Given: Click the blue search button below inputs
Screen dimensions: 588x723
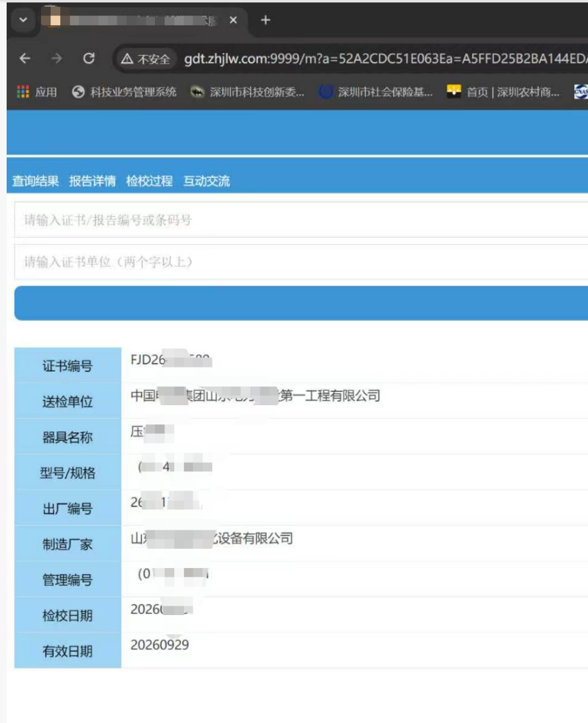Looking at the screenshot, I should click(301, 303).
